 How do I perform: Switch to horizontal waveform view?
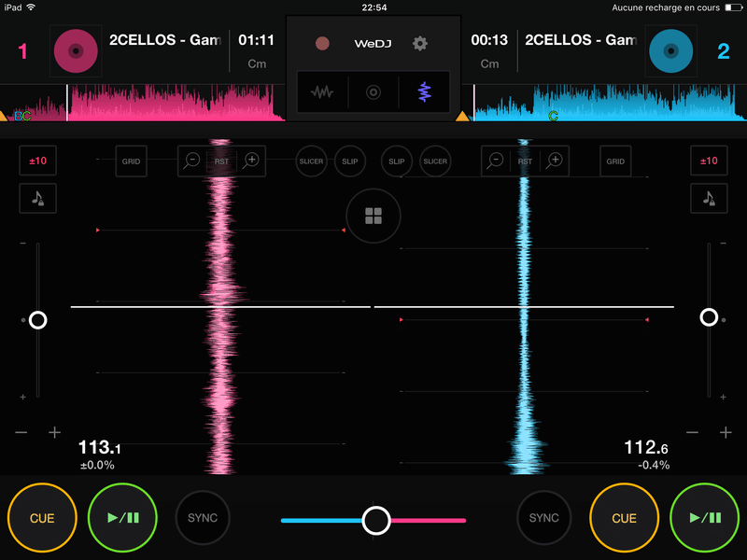coord(322,91)
